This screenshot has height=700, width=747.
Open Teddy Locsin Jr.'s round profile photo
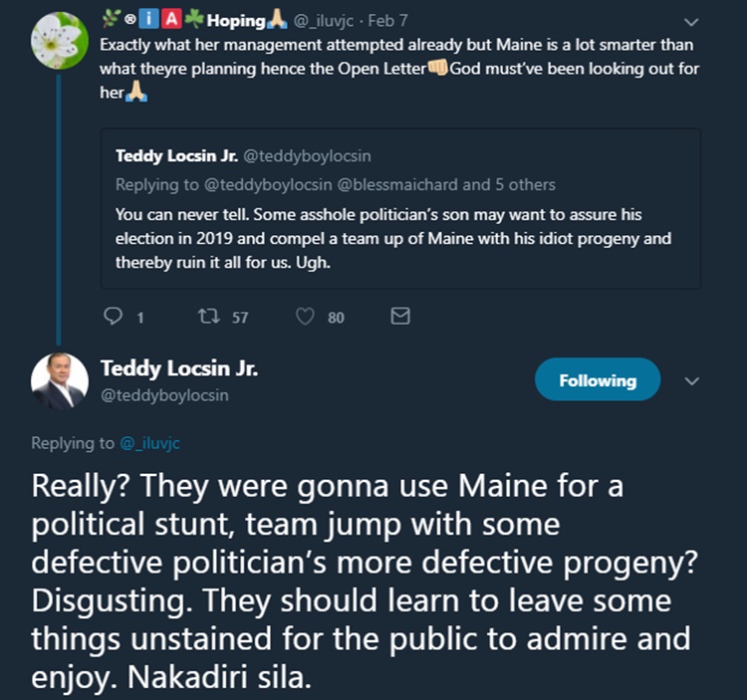point(59,381)
